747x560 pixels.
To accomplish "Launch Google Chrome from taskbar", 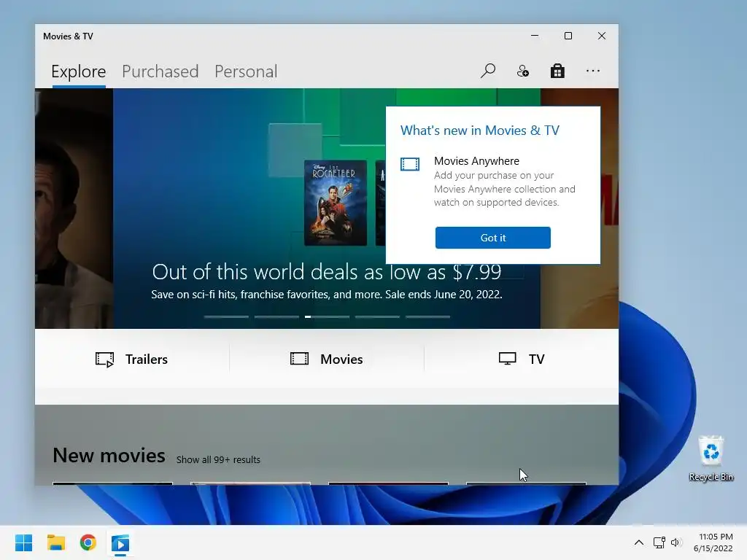I will click(88, 542).
